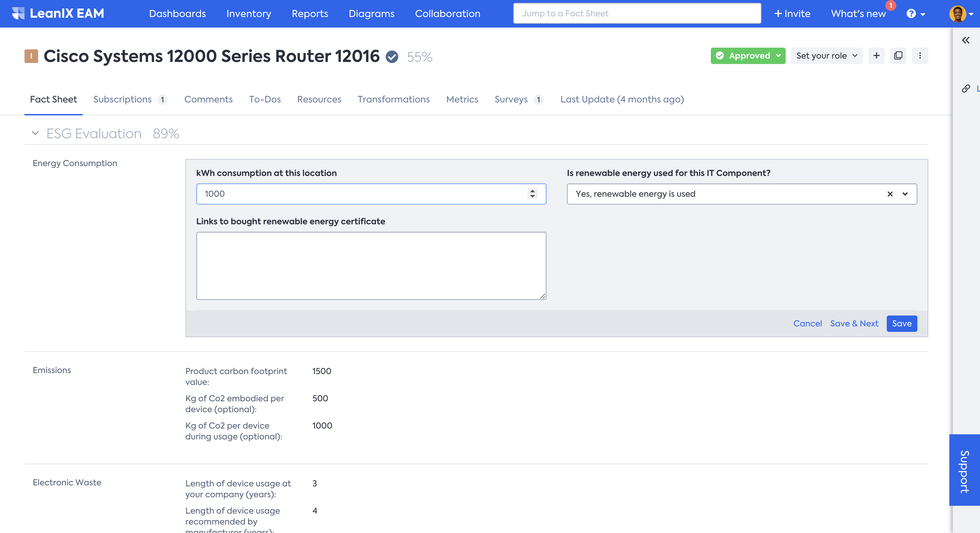The image size is (980, 533).
Task: Open the three-dot more actions menu
Action: tap(919, 56)
